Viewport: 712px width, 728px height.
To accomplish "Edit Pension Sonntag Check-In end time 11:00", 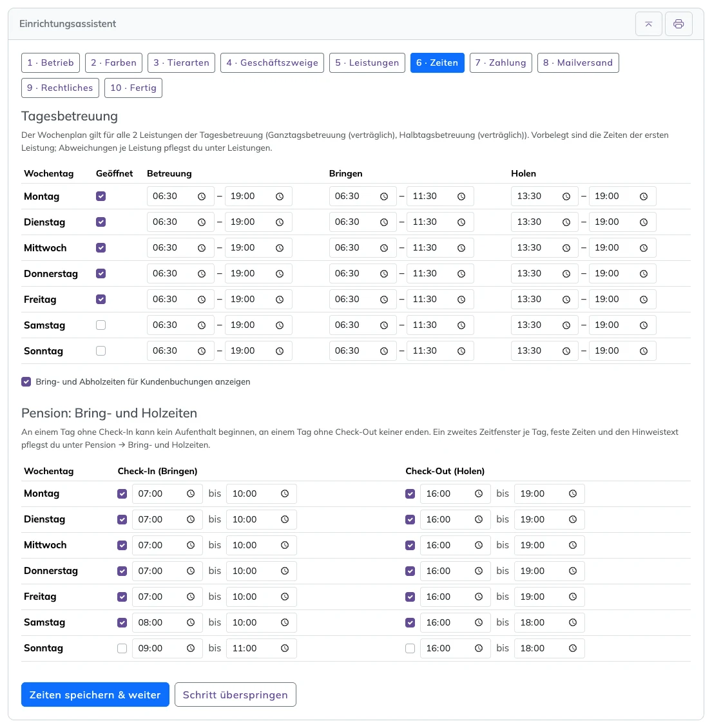I will (x=262, y=648).
